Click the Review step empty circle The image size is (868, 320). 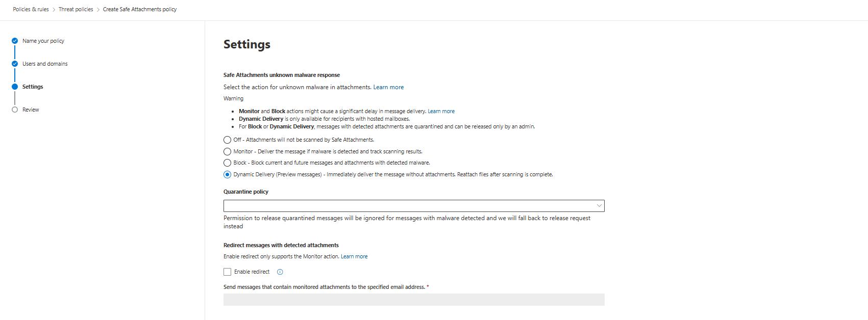[x=15, y=110]
